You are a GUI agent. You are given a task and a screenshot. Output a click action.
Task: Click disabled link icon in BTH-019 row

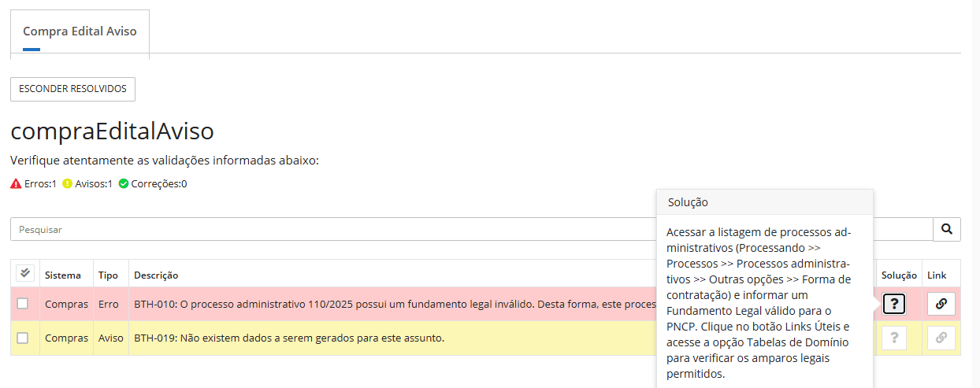click(x=941, y=338)
